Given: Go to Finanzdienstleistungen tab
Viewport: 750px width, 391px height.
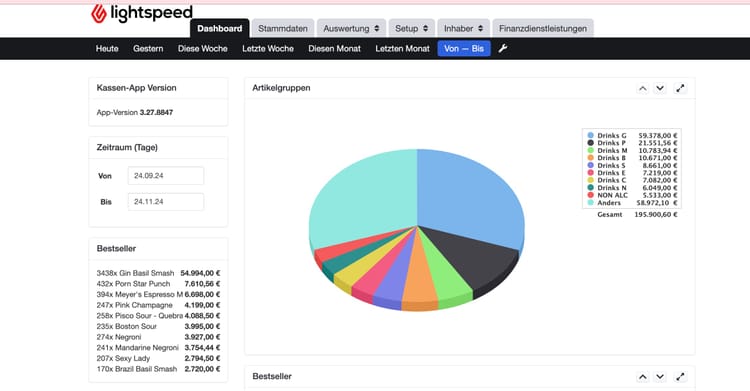Looking at the screenshot, I should click(543, 28).
